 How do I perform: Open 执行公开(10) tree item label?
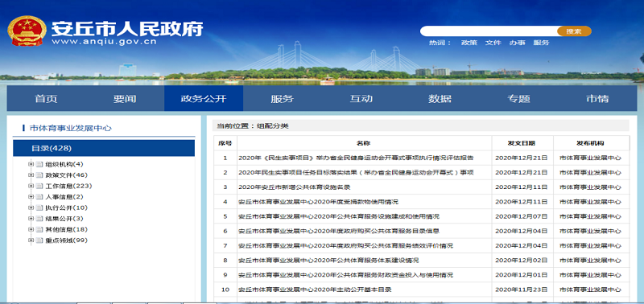click(66, 207)
